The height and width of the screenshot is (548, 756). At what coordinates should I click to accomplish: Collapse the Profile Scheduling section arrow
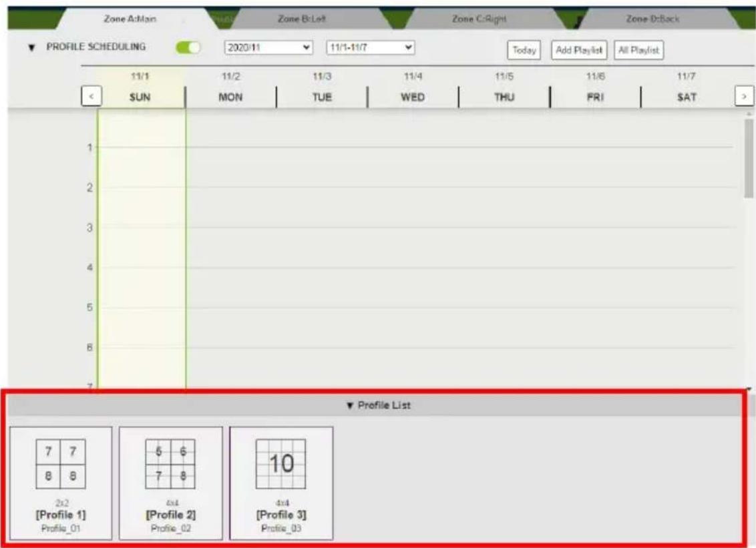32,47
